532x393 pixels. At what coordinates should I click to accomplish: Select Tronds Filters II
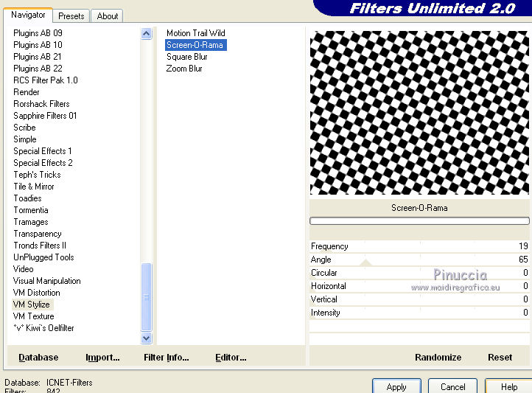coord(40,246)
